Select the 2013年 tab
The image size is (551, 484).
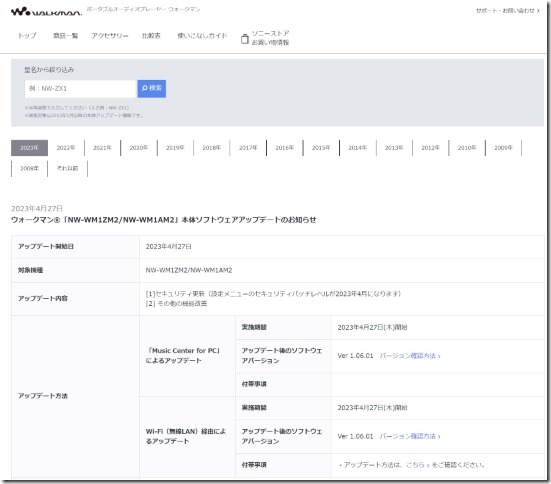click(394, 148)
